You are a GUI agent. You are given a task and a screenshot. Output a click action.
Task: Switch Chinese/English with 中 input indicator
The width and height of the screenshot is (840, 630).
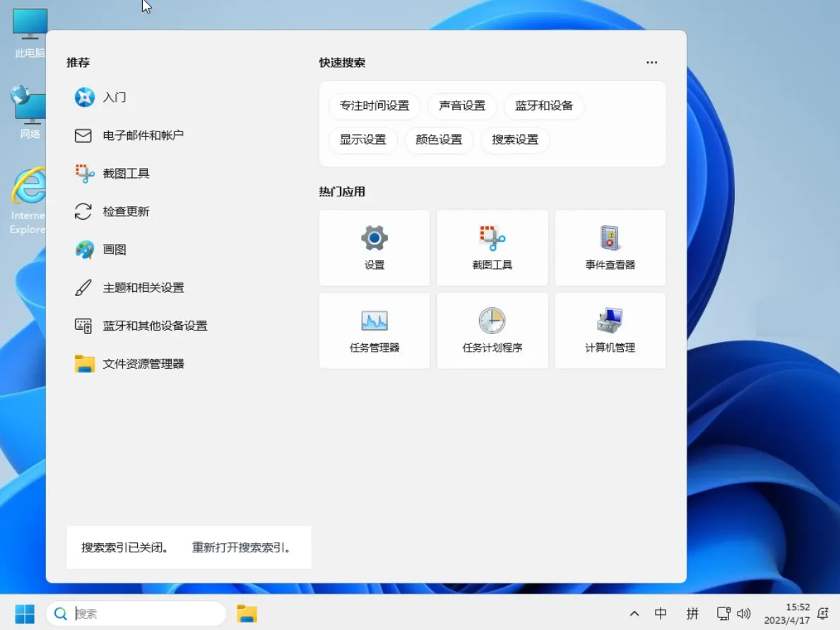660,613
